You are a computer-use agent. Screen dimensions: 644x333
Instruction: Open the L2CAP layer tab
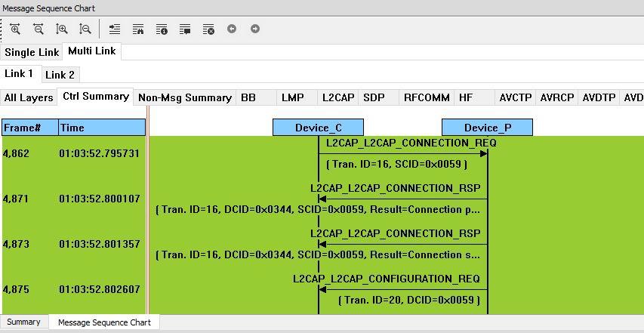tap(337, 97)
